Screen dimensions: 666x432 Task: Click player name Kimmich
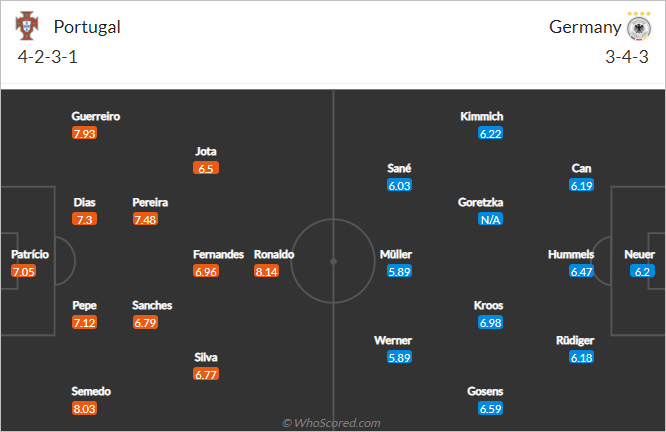tap(482, 116)
